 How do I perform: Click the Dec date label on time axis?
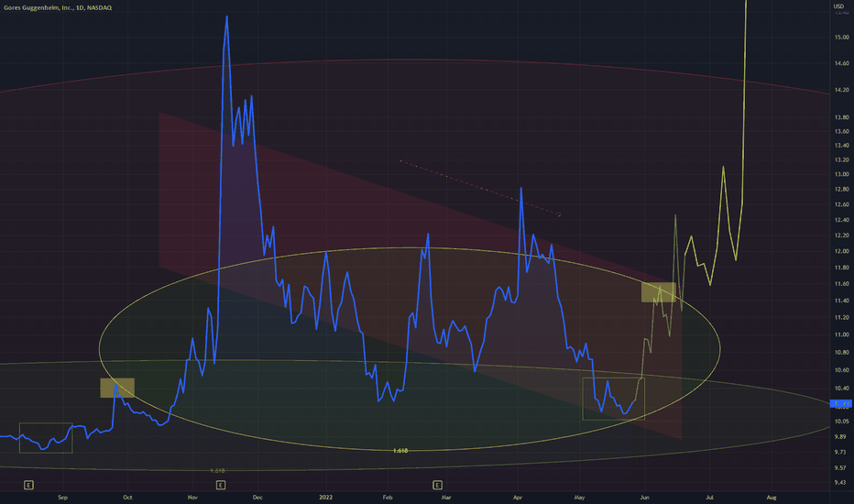[257, 497]
